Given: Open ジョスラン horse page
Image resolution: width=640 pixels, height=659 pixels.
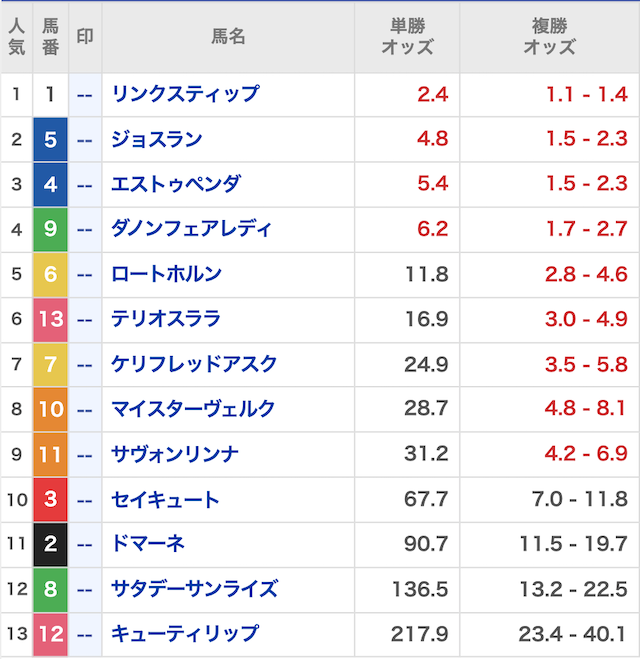Looking at the screenshot, I should [157, 139].
